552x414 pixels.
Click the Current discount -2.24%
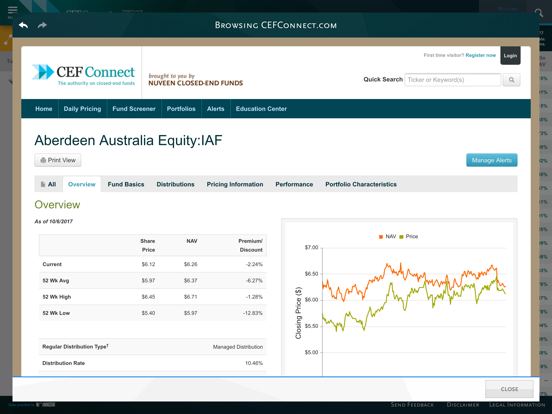point(254,264)
